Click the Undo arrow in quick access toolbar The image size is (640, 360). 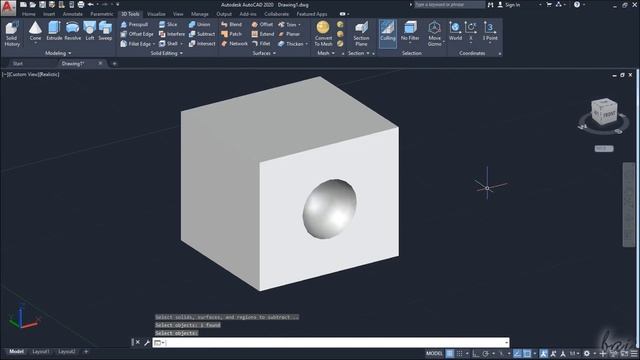pyautogui.click(x=91, y=5)
